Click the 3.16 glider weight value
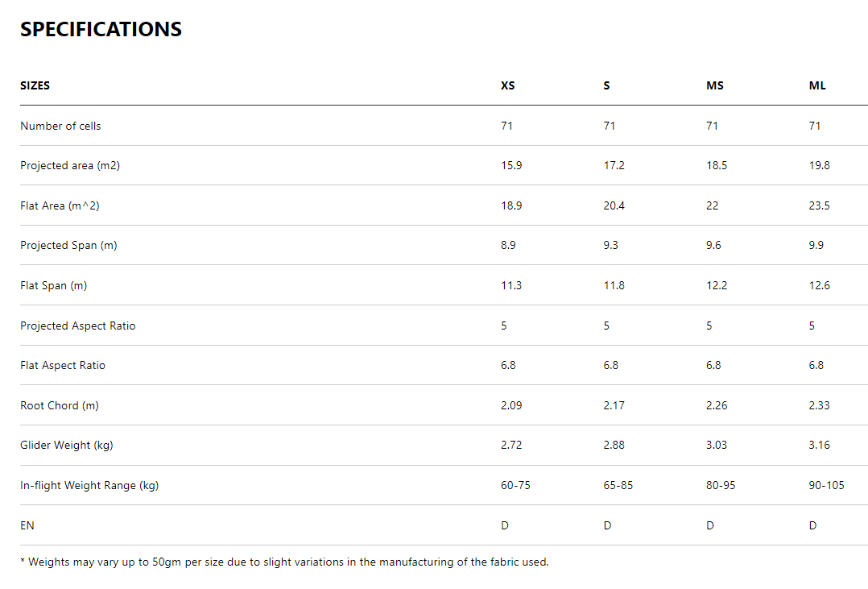Viewport: 868px width, 589px height. tap(819, 445)
